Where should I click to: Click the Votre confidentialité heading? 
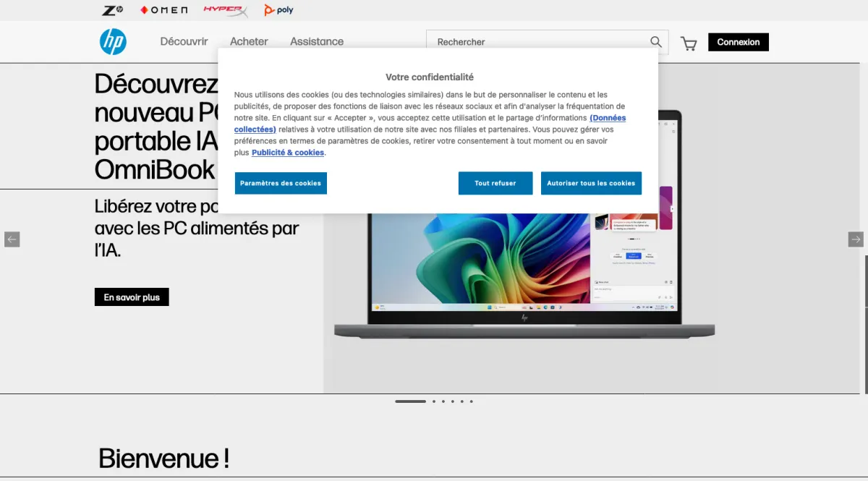click(430, 77)
